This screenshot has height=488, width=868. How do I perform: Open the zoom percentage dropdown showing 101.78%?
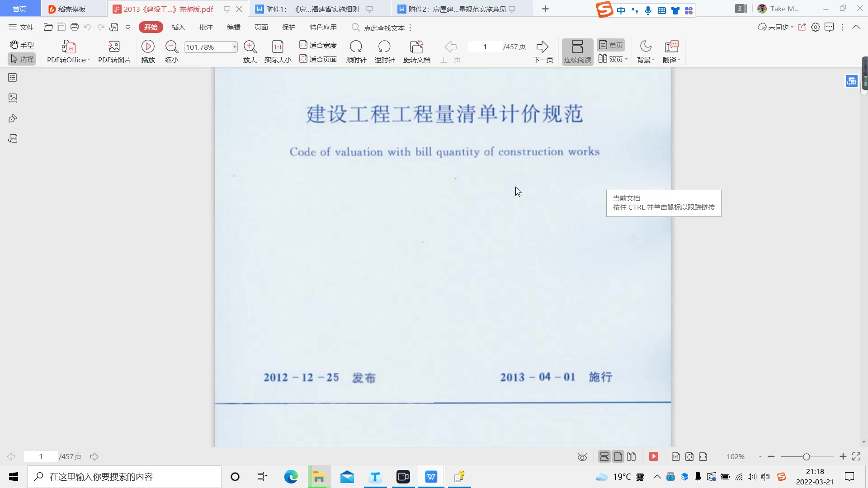click(233, 47)
